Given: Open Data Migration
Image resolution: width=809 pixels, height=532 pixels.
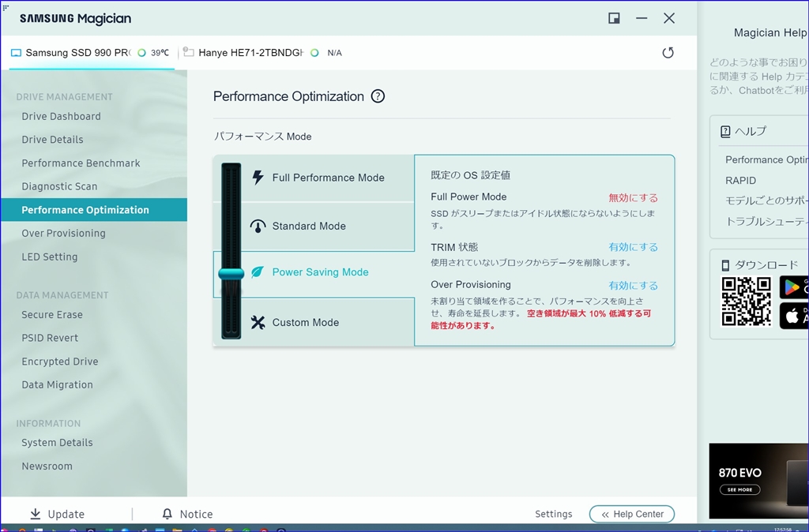Looking at the screenshot, I should (x=57, y=385).
